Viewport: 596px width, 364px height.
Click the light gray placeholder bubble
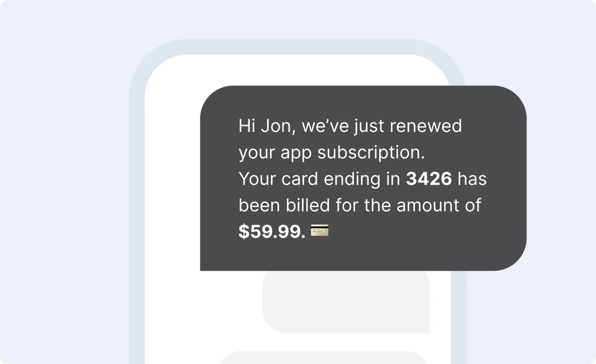346,302
